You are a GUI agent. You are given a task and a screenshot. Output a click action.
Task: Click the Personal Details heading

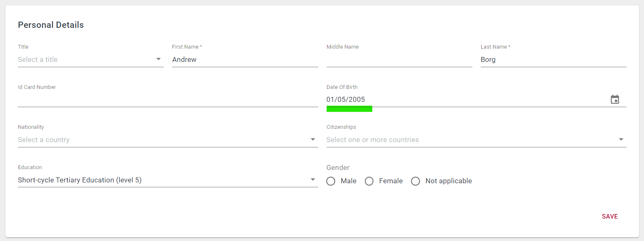(51, 25)
